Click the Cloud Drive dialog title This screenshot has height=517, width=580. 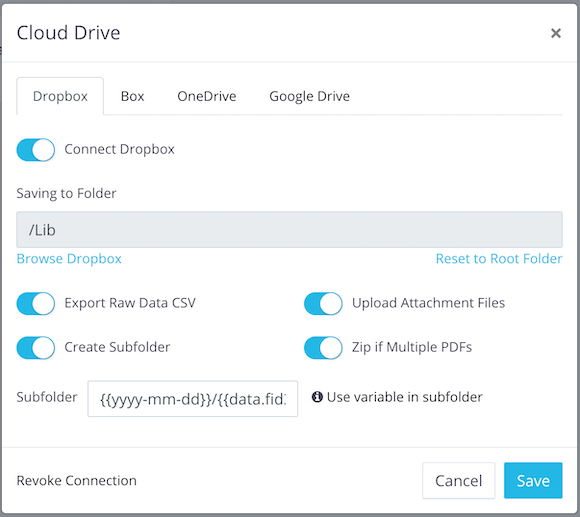68,33
